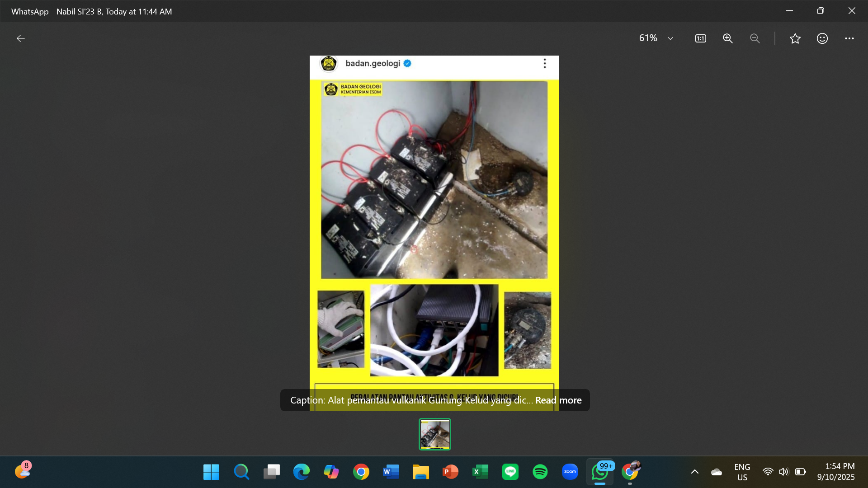This screenshot has width=868, height=488.
Task: Switch to WhatsApp taskbar icon
Action: pyautogui.click(x=600, y=472)
